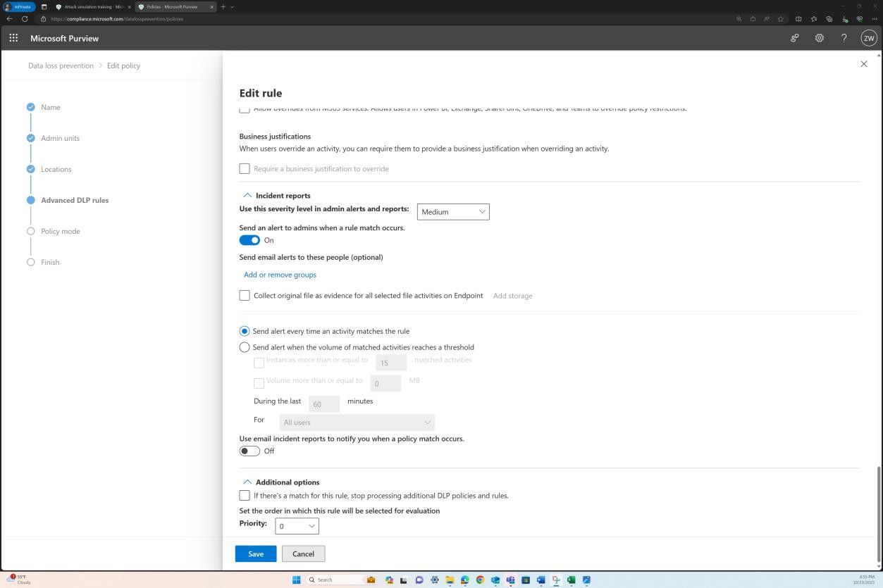Image resolution: width=883 pixels, height=588 pixels.
Task: Open the Priority dropdown
Action: click(296, 525)
